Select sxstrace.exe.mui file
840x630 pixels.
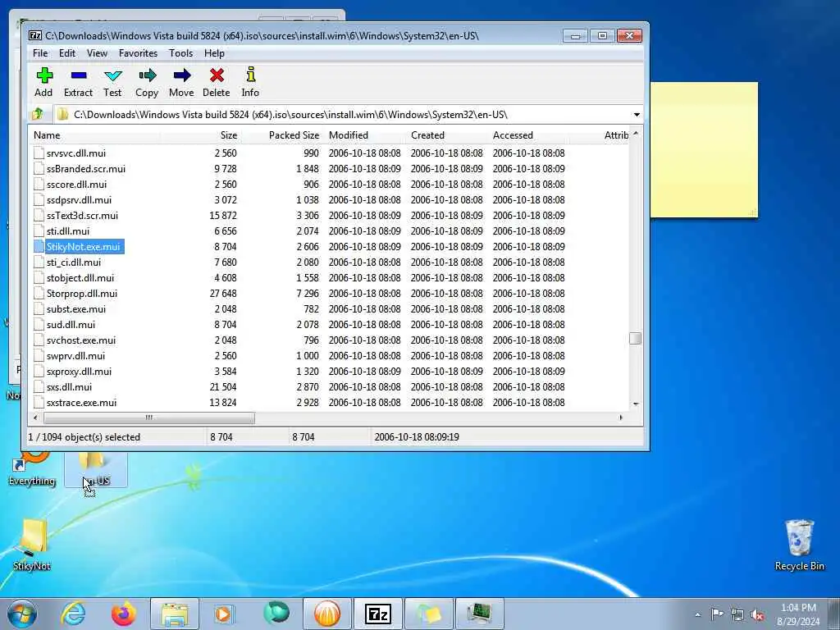click(x=81, y=402)
